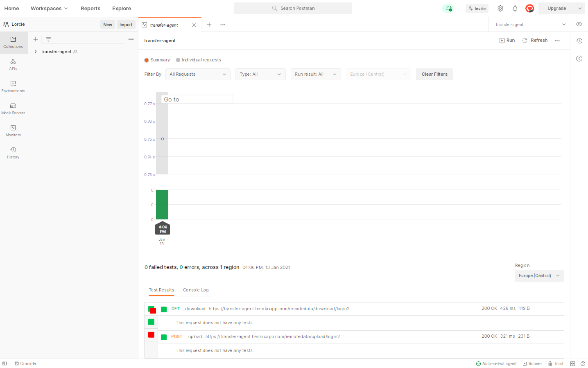Screen dimensions: 588x368
Task: Open the Run result: All dropdown
Action: pos(316,75)
